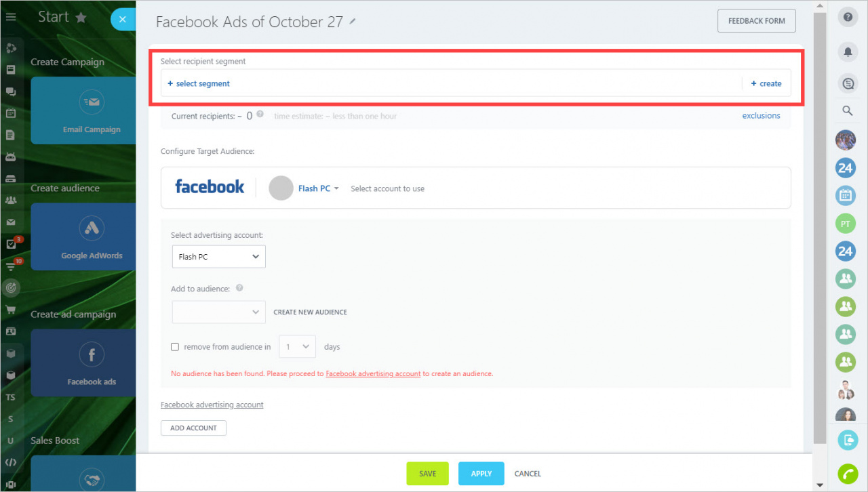Open the Google AdWords tile
The image size is (868, 492).
83,236
